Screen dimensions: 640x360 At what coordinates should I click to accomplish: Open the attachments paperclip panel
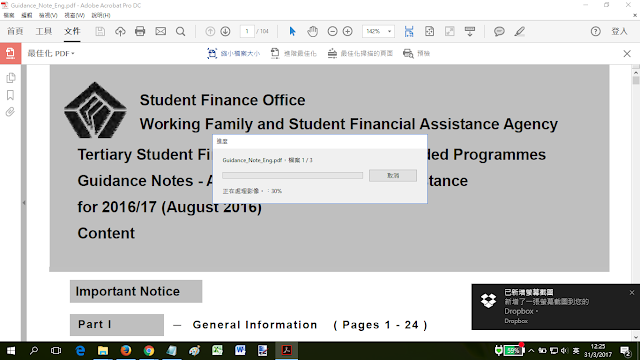tap(11, 112)
